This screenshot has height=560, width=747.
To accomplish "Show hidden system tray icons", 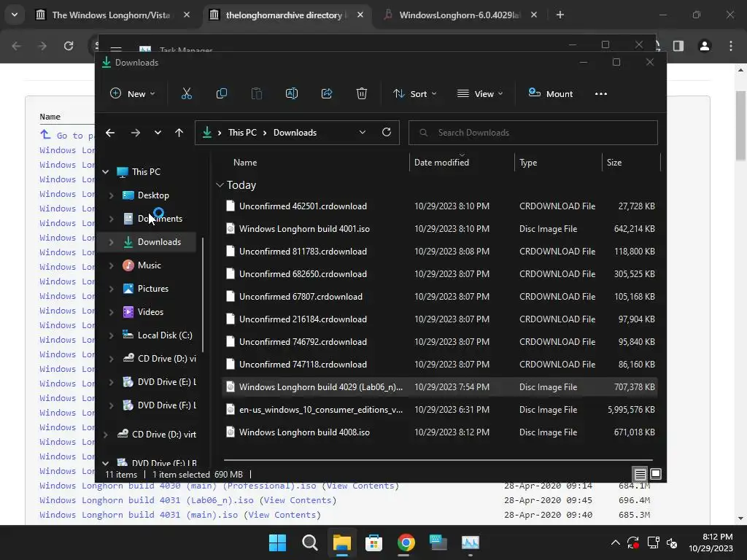I will point(616,542).
